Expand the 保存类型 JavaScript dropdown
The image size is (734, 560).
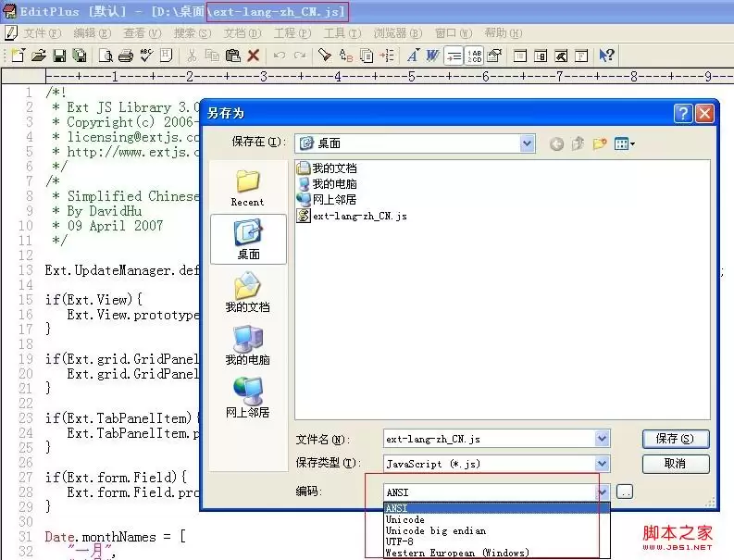[x=602, y=464]
